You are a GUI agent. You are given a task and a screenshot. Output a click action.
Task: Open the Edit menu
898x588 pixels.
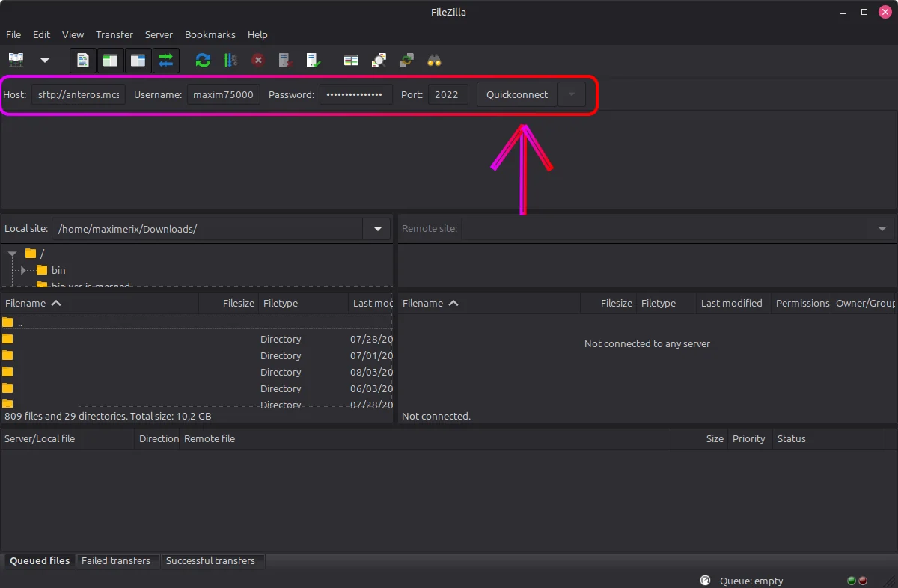pyautogui.click(x=41, y=34)
